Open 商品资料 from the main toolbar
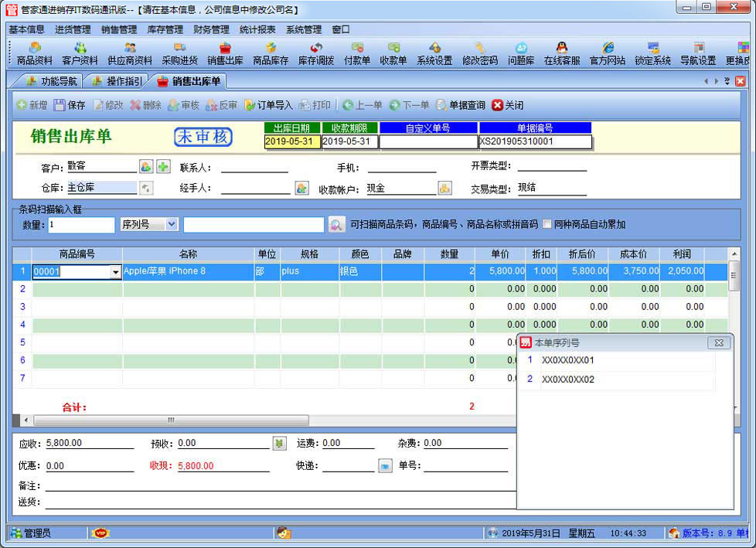The width and height of the screenshot is (756, 548). coord(34,53)
